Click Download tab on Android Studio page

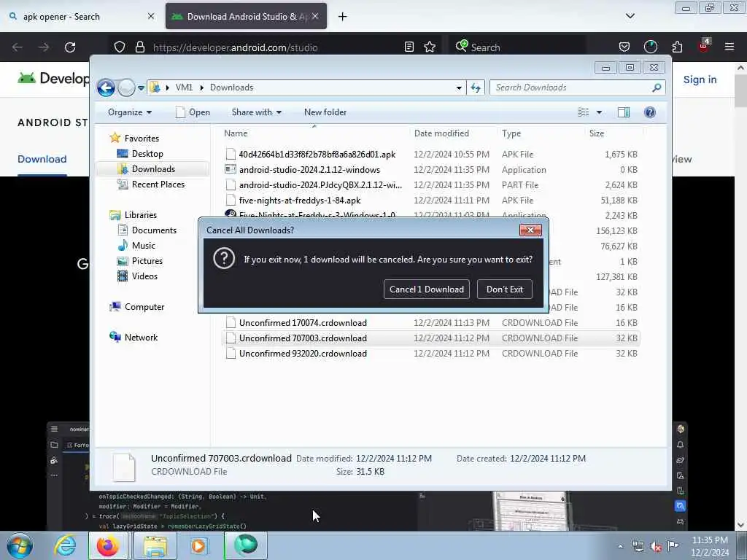(42, 159)
